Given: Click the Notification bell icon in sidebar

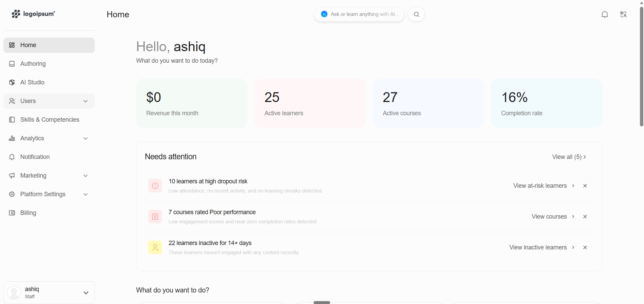Looking at the screenshot, I should (12, 157).
